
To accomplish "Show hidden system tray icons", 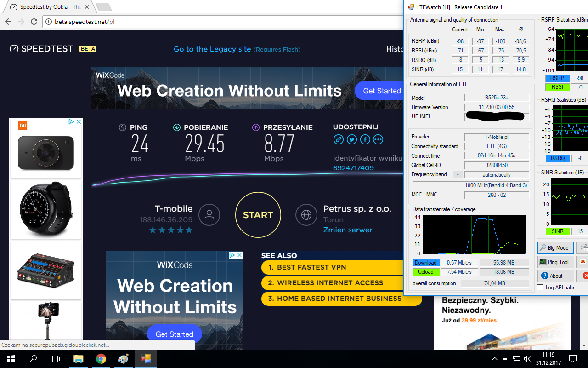I will [495, 359].
